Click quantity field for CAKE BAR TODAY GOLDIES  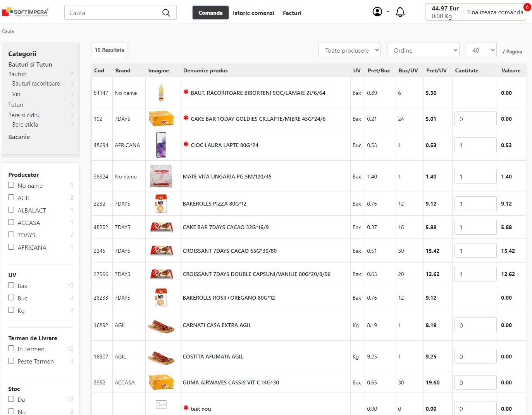click(x=475, y=119)
